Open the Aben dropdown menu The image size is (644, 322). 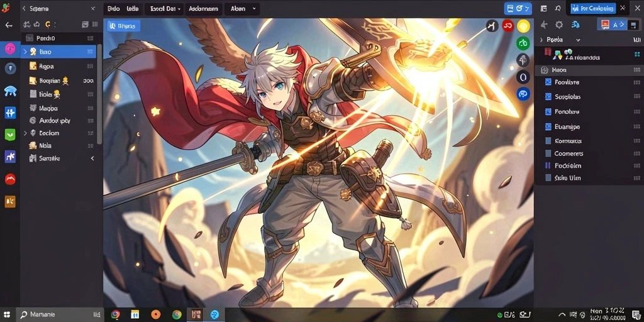click(x=243, y=8)
